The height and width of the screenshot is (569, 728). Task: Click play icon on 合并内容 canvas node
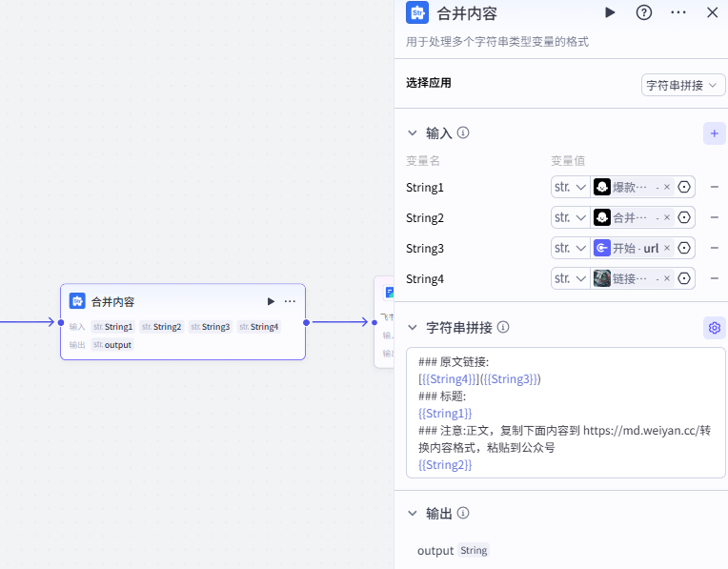click(x=271, y=301)
